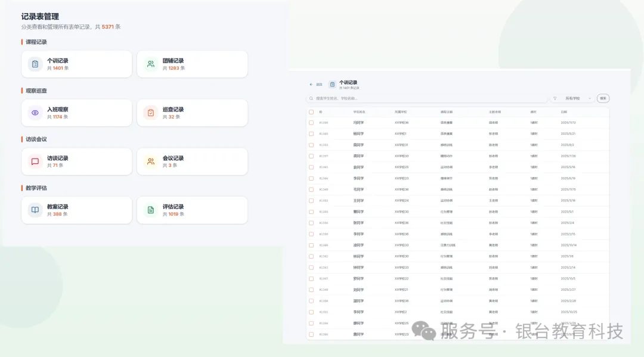Select the checkbox next to 林同学
The width and height of the screenshot is (644, 357).
(311, 256)
